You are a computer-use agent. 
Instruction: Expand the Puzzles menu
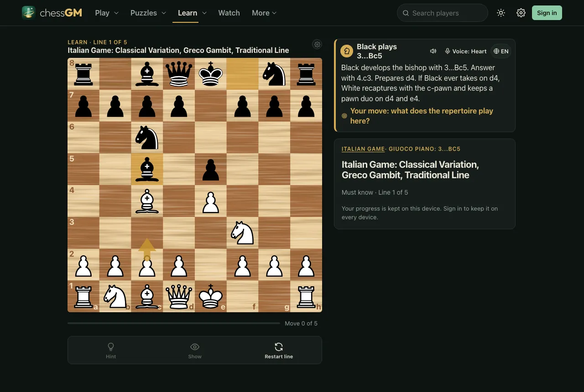pyautogui.click(x=148, y=13)
